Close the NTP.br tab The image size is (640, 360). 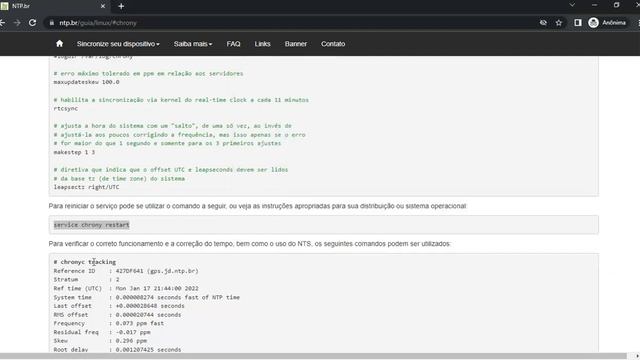[103, 6]
